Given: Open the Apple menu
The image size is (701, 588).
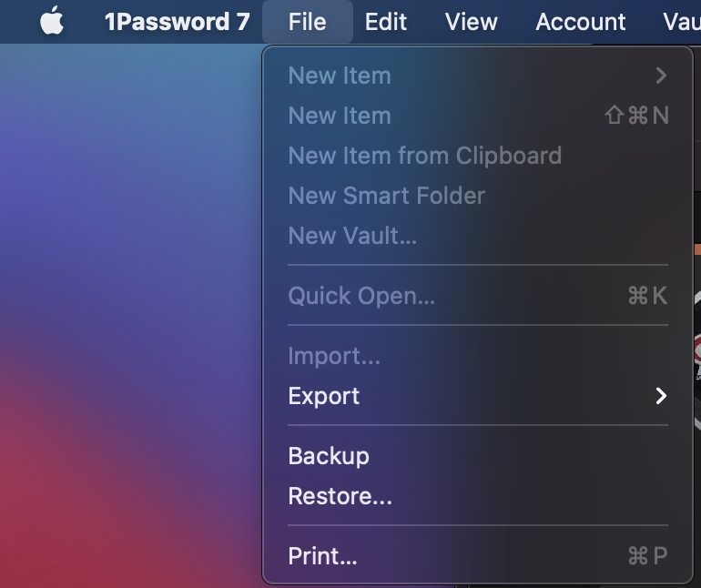Looking at the screenshot, I should coord(51,21).
